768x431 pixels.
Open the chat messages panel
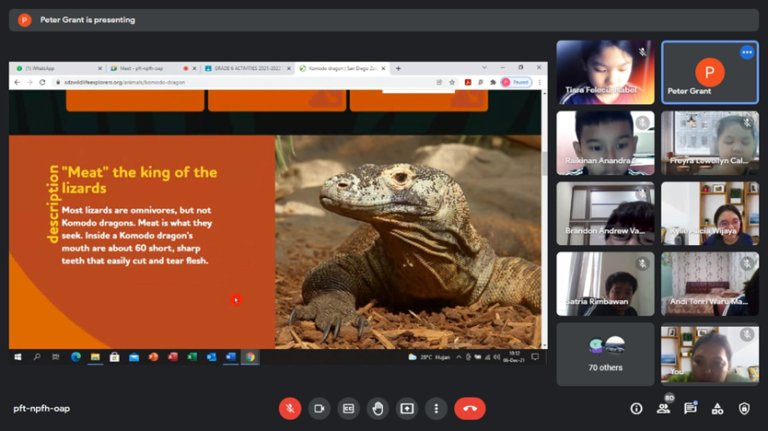coord(690,408)
